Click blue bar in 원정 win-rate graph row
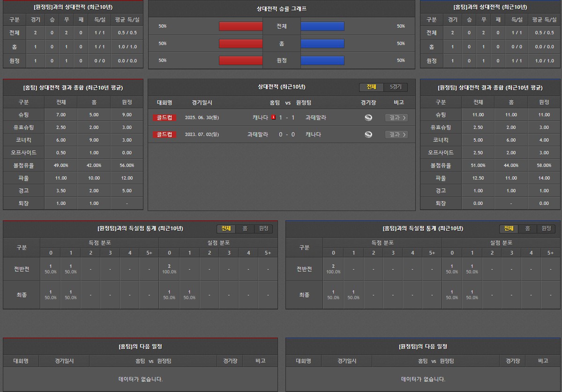 [322, 60]
